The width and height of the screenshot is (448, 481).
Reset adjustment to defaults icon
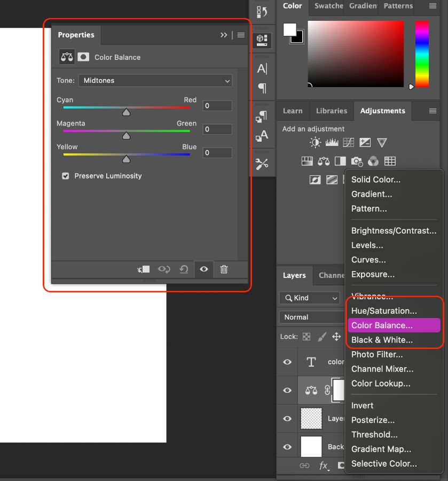[184, 269]
